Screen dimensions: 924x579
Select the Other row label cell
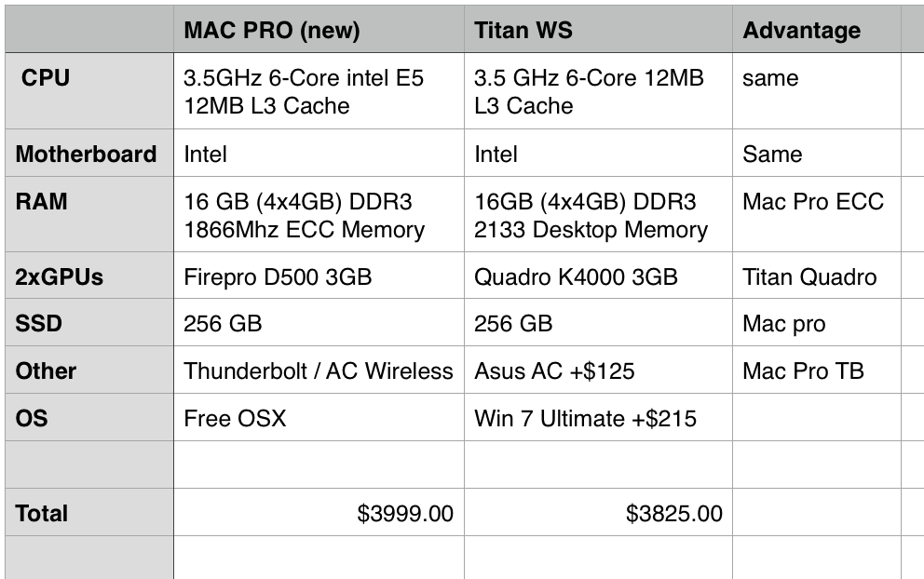[x=89, y=370]
